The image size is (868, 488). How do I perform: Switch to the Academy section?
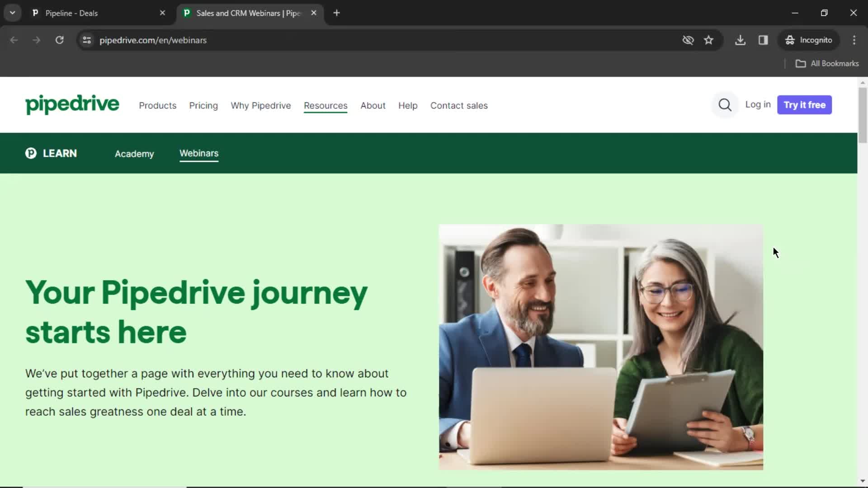pos(134,154)
